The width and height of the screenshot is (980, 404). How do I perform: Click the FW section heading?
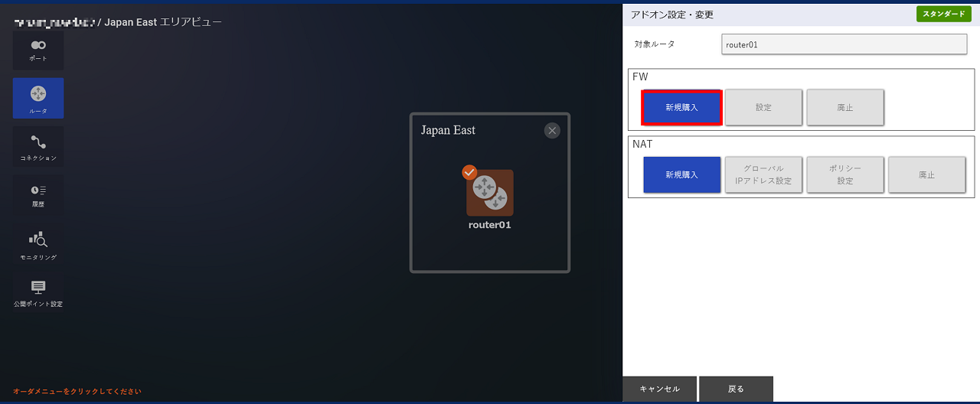[x=639, y=77]
